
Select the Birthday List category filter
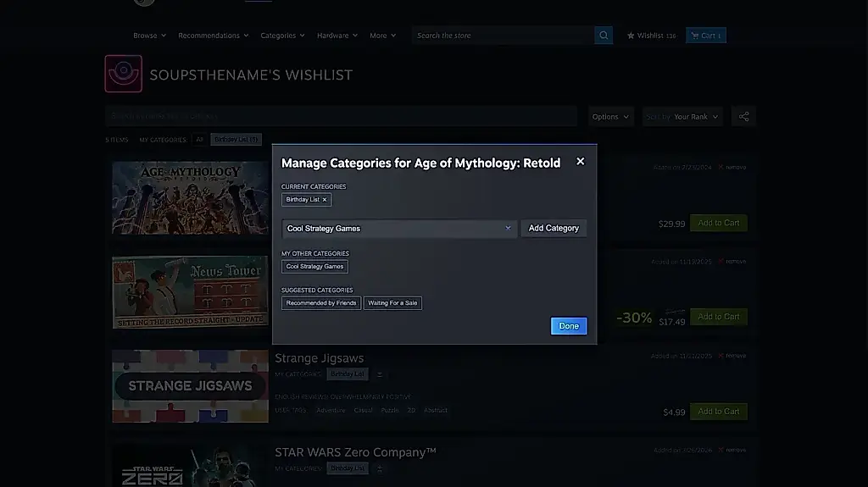click(x=236, y=140)
